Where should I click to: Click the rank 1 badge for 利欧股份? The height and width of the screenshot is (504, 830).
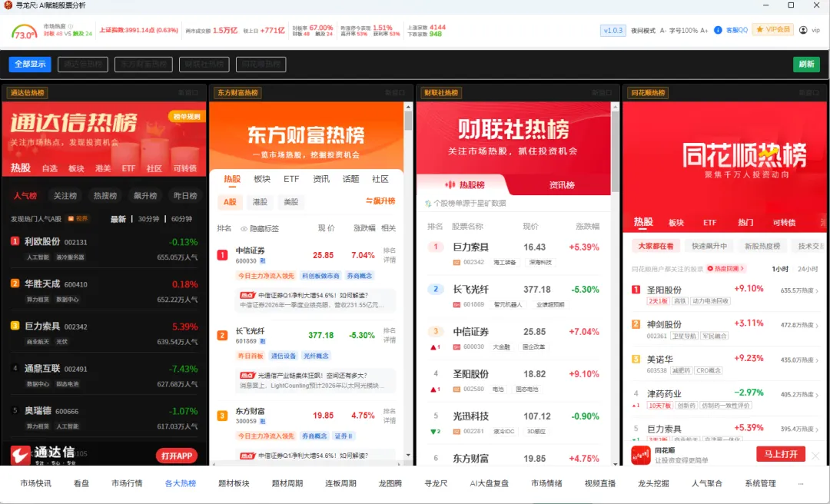coord(15,241)
